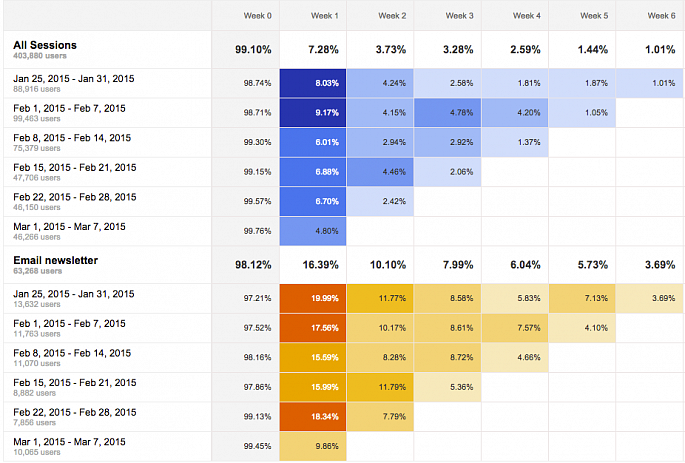Click the 6.88% blue cell
The width and height of the screenshot is (685, 463).
313,171
